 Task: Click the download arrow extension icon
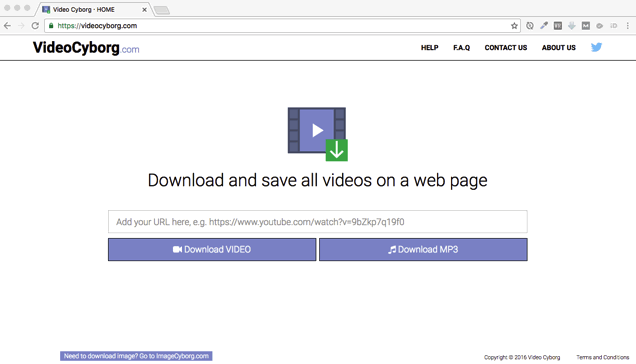point(572,26)
